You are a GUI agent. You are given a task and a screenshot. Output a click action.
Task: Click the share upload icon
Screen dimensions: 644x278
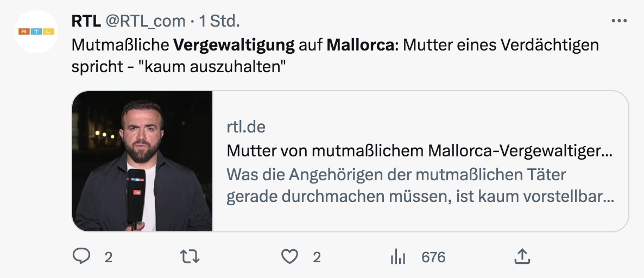point(521,256)
